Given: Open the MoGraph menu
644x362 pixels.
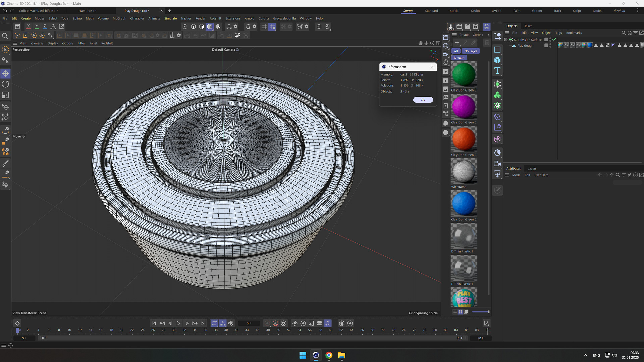Looking at the screenshot, I should (119, 18).
